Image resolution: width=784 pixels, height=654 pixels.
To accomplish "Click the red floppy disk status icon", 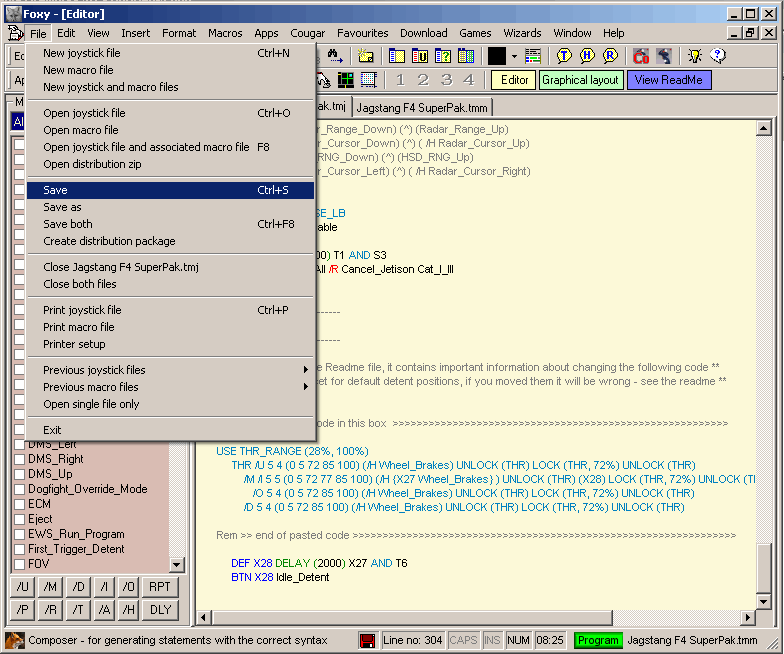I will pyautogui.click(x=368, y=640).
